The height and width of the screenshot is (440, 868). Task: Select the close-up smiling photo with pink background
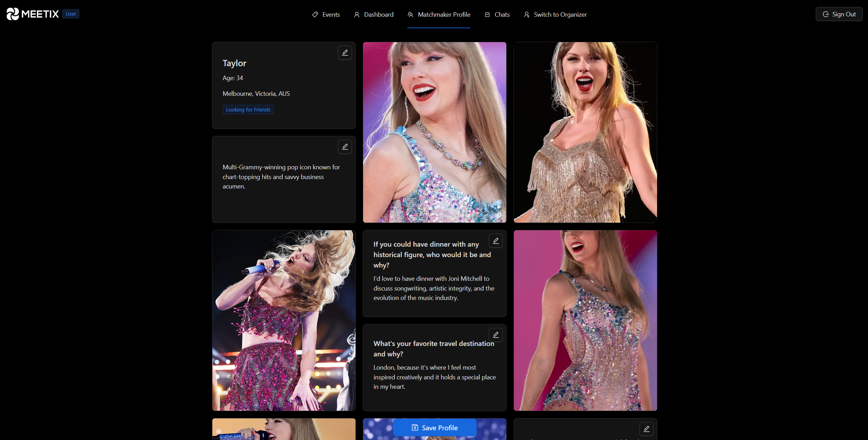(x=434, y=132)
